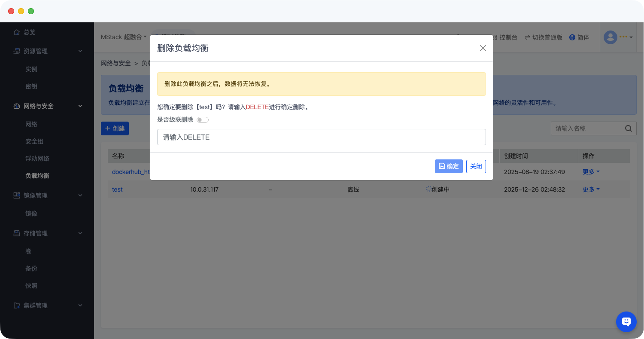
Task: Click the user avatar icon
Action: pyautogui.click(x=610, y=37)
